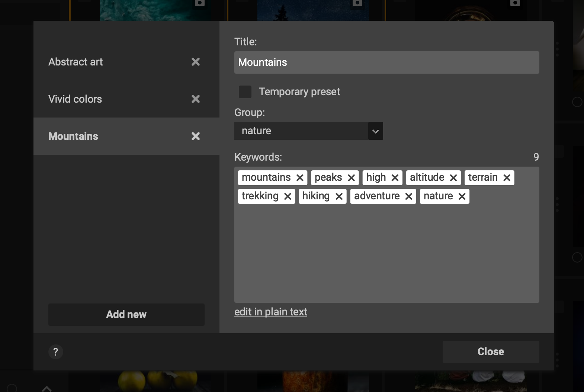Delete the Vivid colors preset
The width and height of the screenshot is (584, 392).
click(x=196, y=99)
